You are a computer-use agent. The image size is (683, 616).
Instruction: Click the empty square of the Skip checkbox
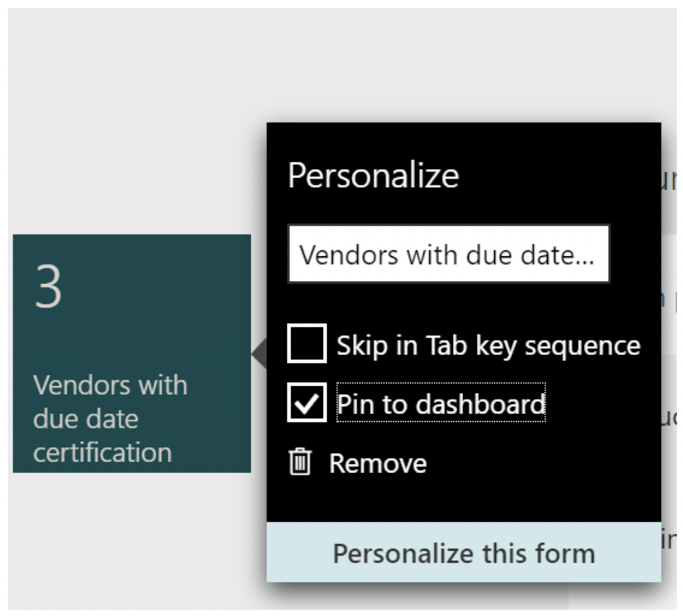point(307,343)
